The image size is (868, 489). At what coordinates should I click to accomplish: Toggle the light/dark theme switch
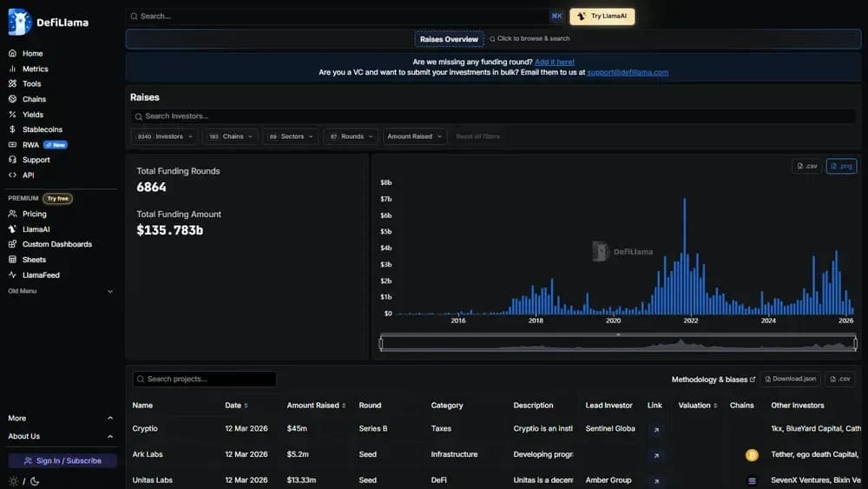[x=23, y=481]
